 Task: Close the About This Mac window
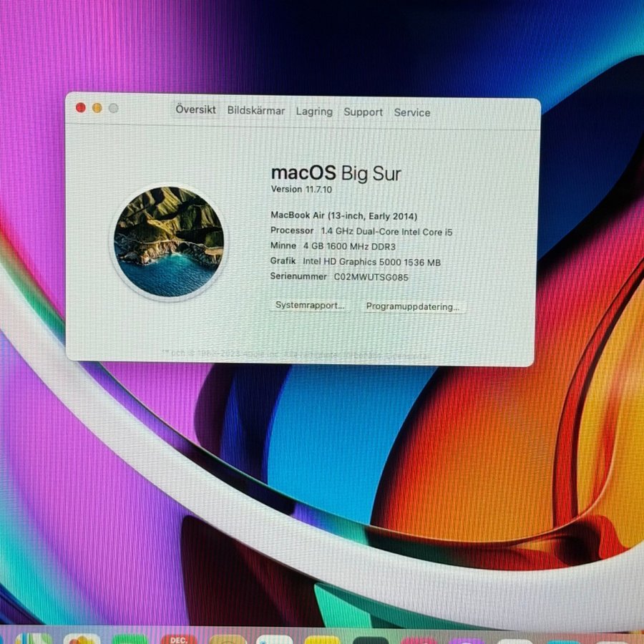tap(80, 107)
